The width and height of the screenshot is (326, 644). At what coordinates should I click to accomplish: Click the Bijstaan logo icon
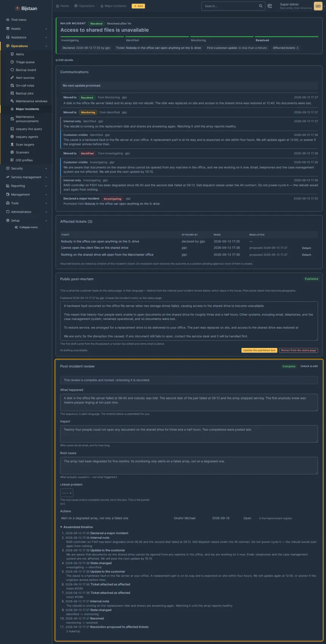[x=17, y=8]
